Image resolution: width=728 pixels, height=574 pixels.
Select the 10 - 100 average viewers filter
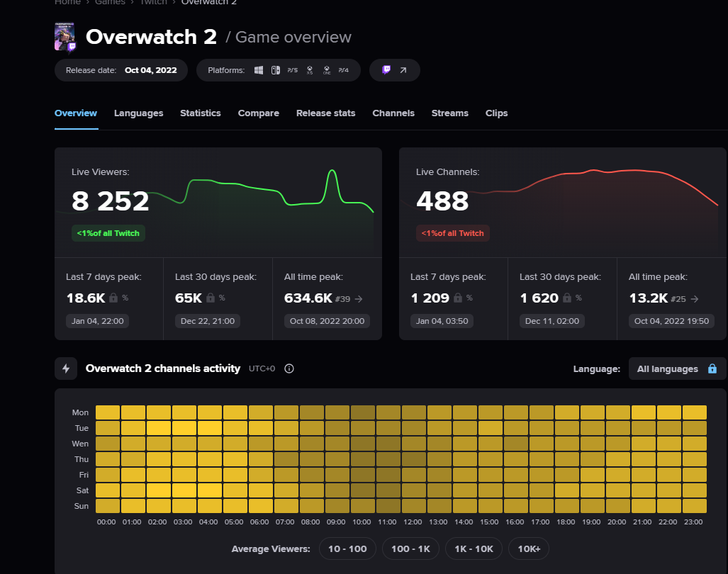[x=347, y=549]
